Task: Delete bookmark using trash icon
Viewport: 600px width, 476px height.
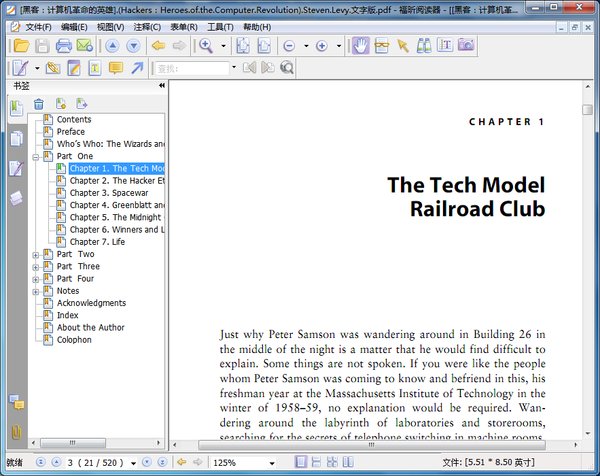Action: tap(39, 103)
